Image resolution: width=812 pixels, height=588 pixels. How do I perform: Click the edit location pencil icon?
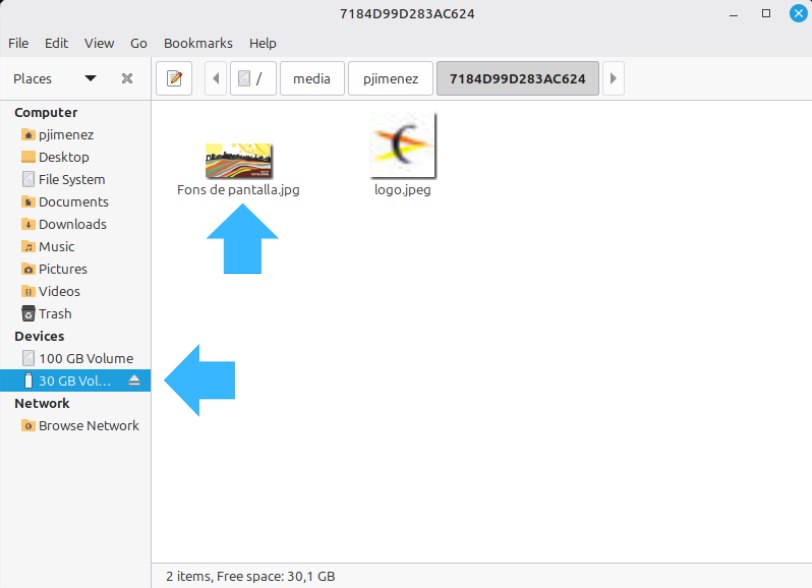[174, 79]
